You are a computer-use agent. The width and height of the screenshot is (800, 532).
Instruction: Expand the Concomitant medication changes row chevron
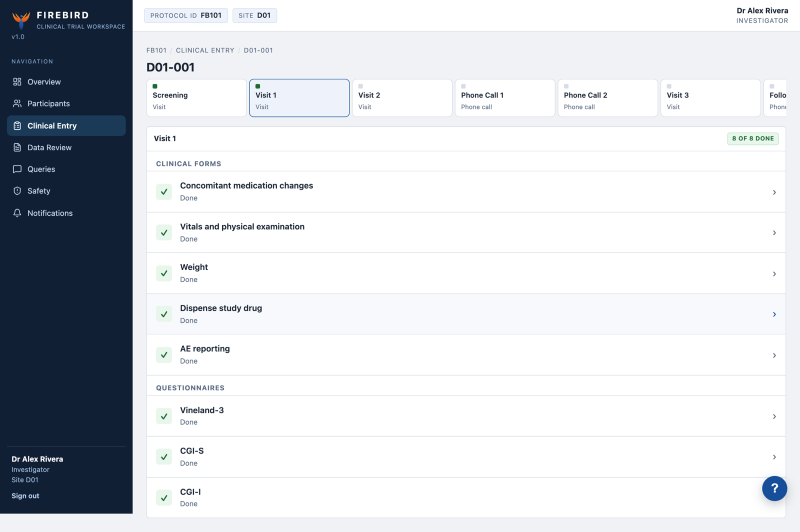[x=774, y=192]
